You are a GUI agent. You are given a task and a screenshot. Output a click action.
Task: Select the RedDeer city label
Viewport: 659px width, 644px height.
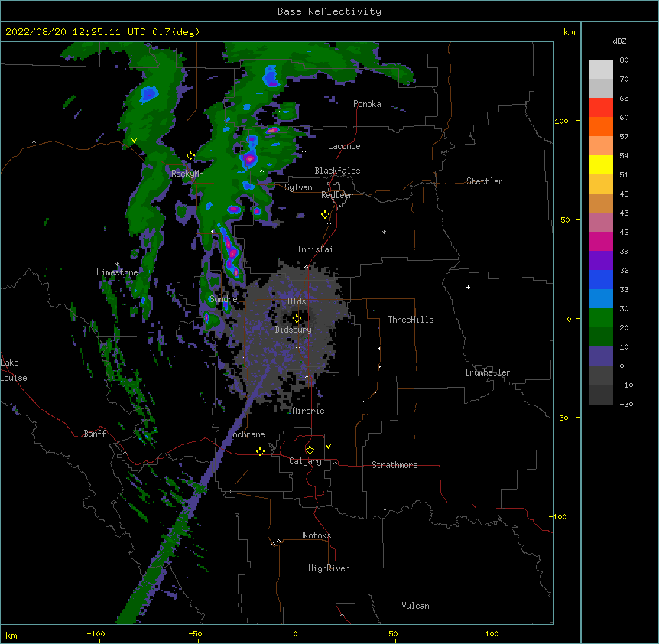point(336,195)
